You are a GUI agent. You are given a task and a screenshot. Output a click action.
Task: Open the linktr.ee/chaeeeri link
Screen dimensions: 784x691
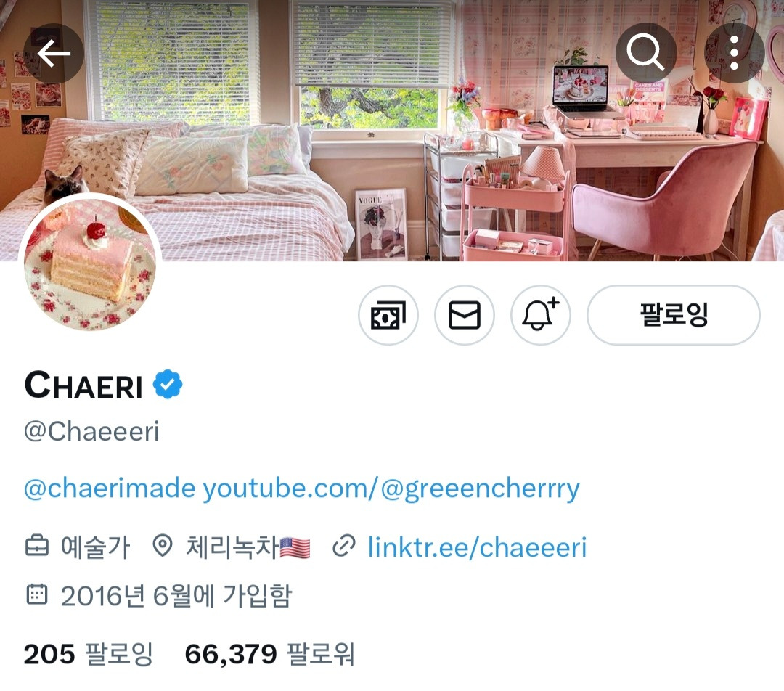point(477,547)
